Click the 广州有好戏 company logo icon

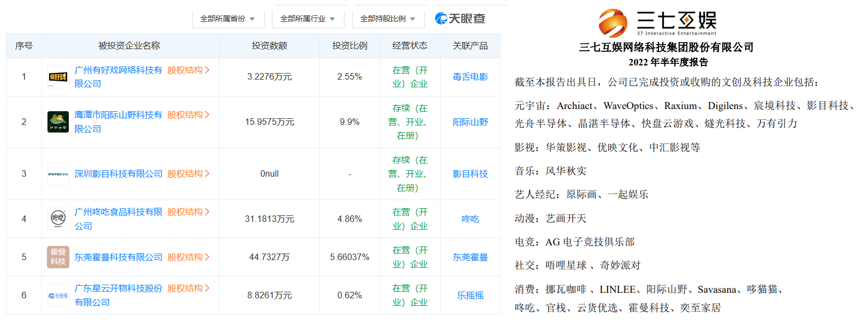58,77
